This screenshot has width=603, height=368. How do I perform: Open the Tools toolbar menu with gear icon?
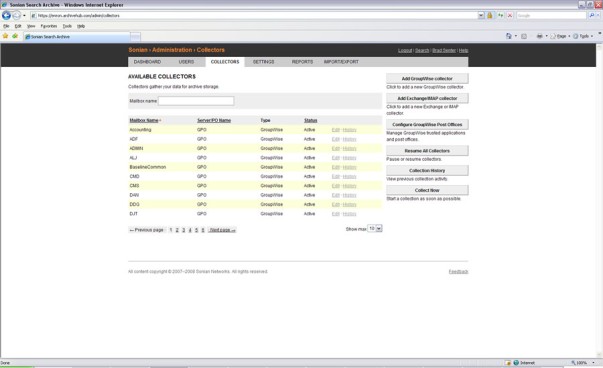click(583, 36)
